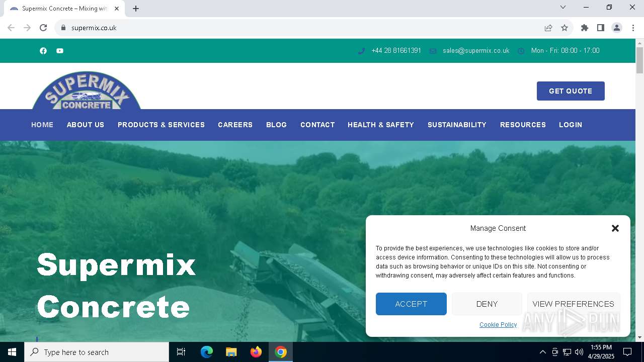This screenshot has width=644, height=362.
Task: Open the CAREERS page
Action: click(x=235, y=125)
